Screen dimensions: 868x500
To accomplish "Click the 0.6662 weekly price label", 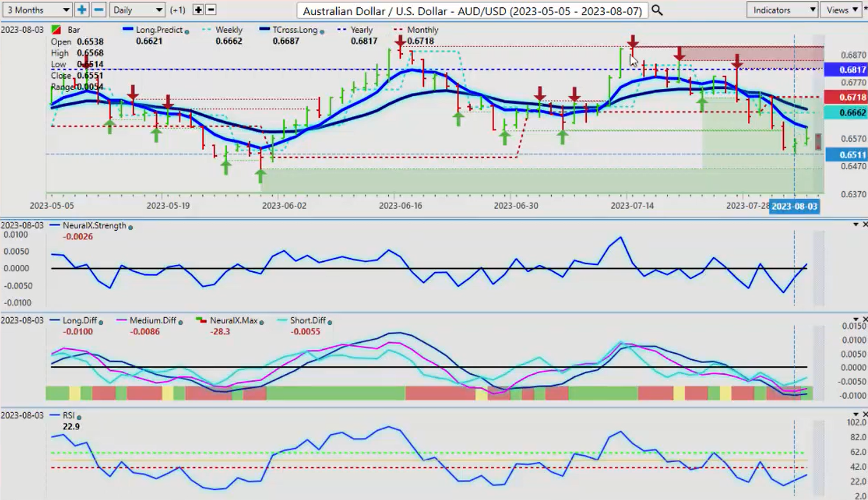I will click(x=845, y=113).
